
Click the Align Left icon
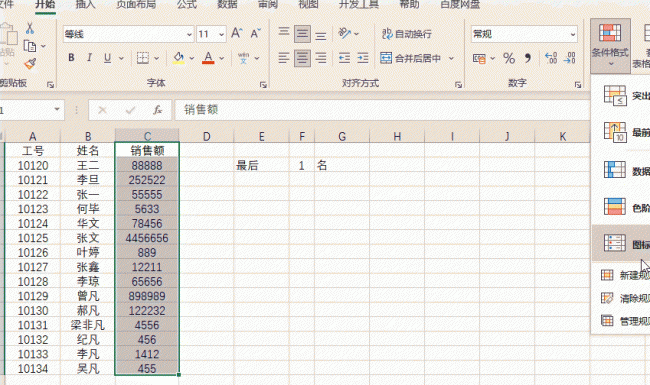[x=284, y=58]
